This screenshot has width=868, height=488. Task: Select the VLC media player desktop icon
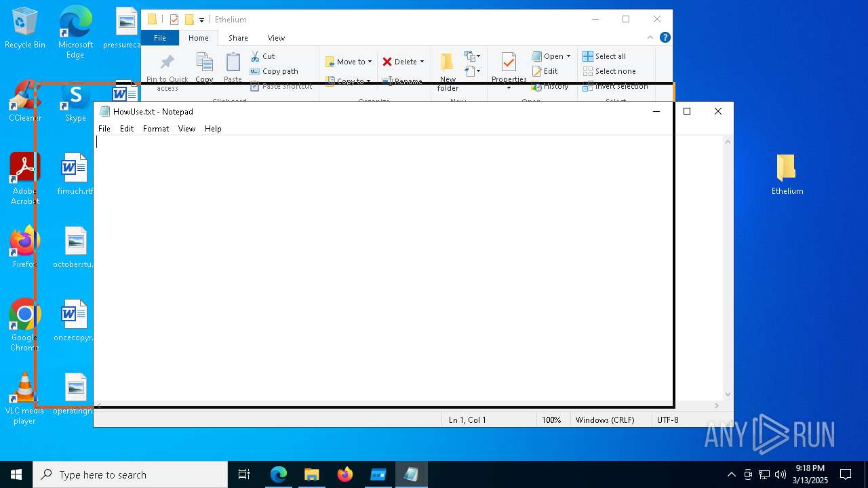point(24,399)
